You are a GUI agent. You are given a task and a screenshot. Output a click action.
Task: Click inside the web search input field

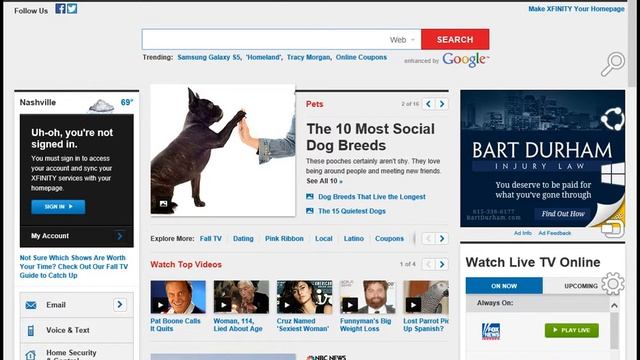point(264,39)
